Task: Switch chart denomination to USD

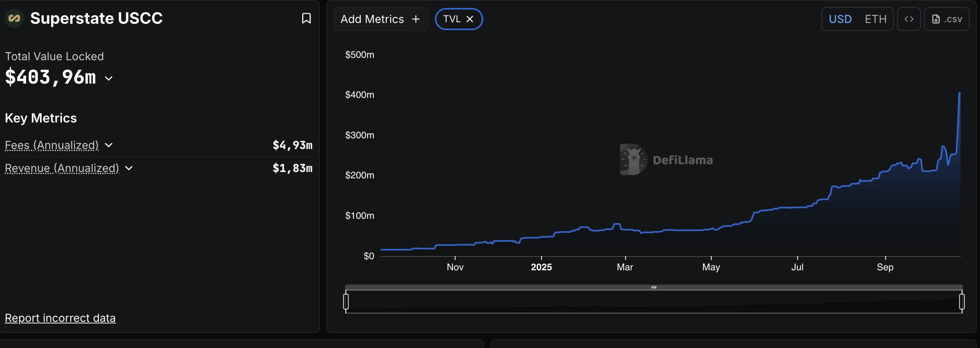Action: pyautogui.click(x=840, y=19)
